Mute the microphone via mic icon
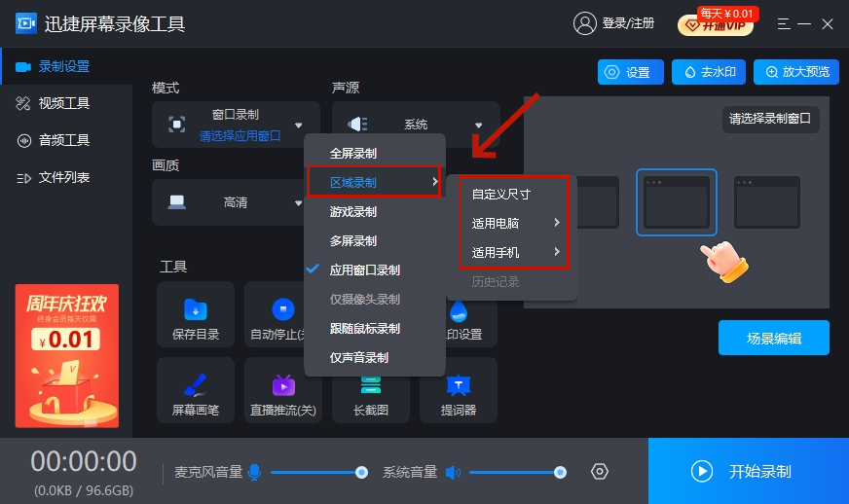 pos(254,472)
